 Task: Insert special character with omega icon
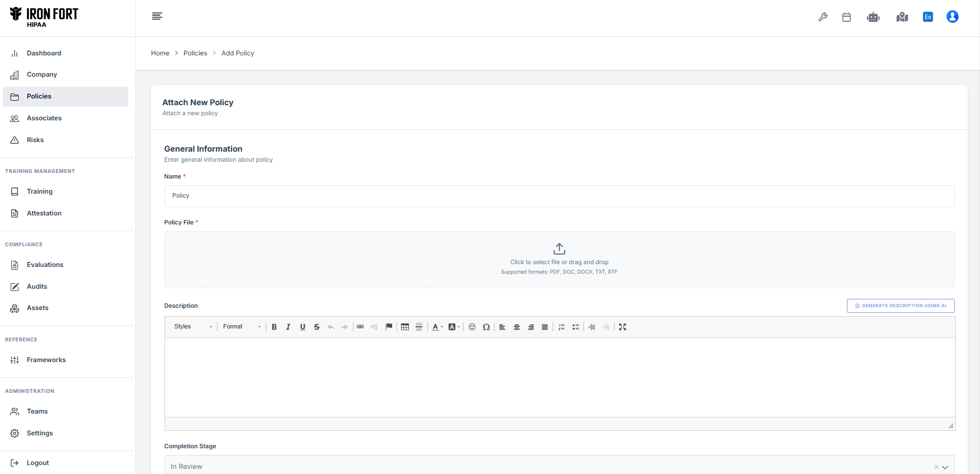point(486,327)
